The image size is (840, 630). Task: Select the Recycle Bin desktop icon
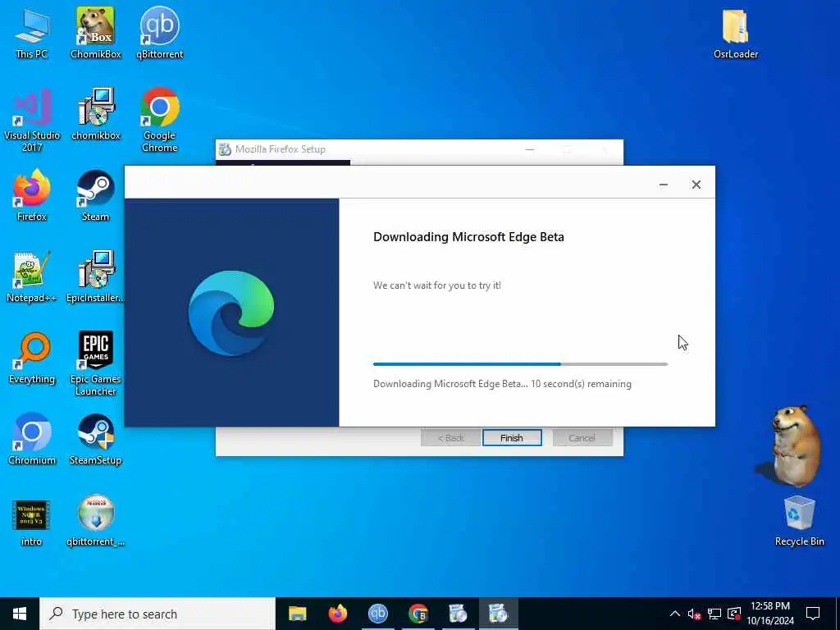(x=799, y=520)
